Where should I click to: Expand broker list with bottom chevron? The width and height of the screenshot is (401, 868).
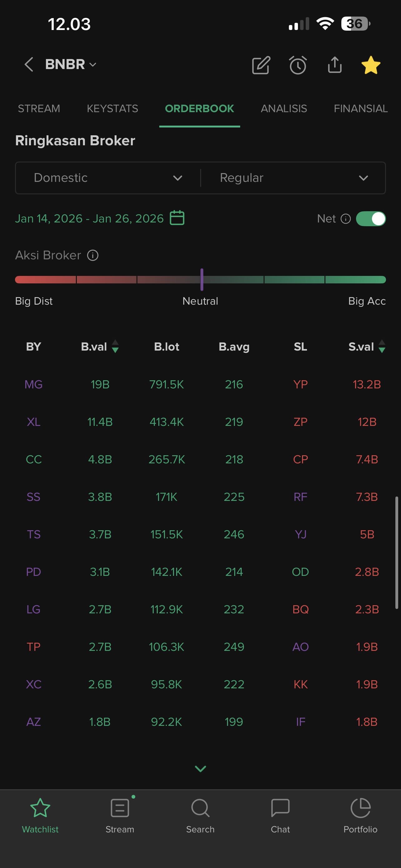(200, 769)
